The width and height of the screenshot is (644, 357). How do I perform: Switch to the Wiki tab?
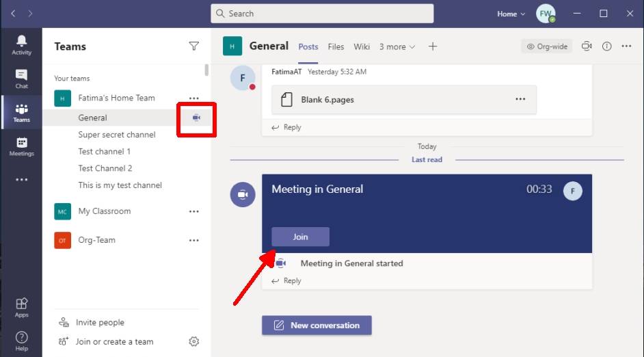point(362,47)
